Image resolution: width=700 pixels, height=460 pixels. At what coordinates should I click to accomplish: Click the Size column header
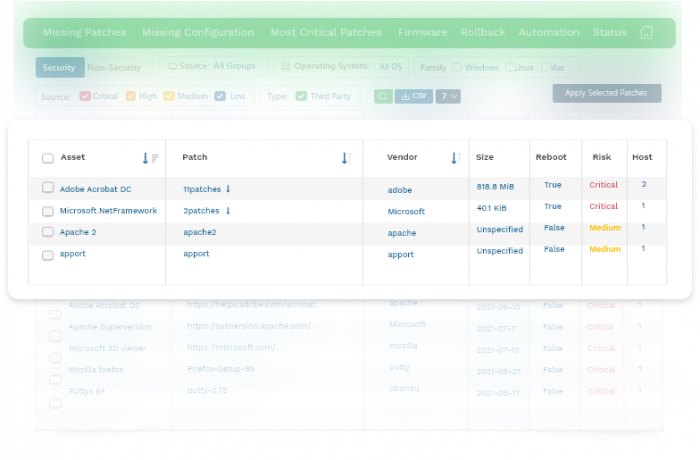[484, 157]
